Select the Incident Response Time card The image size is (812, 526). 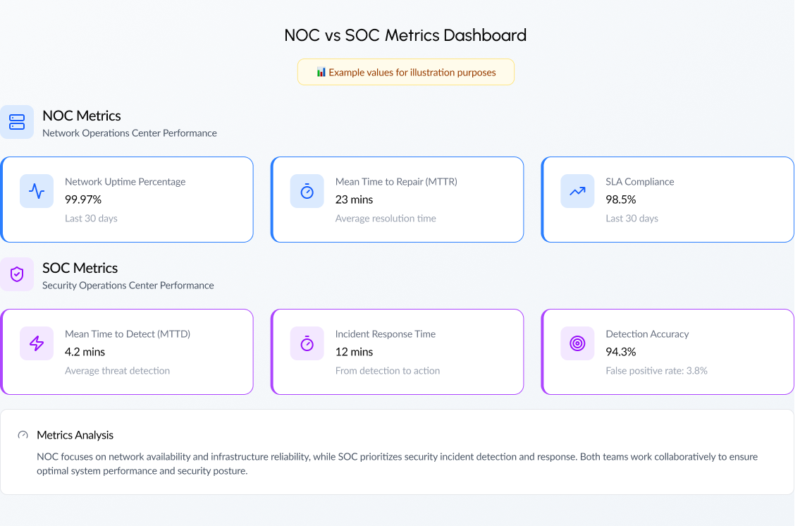pos(398,351)
